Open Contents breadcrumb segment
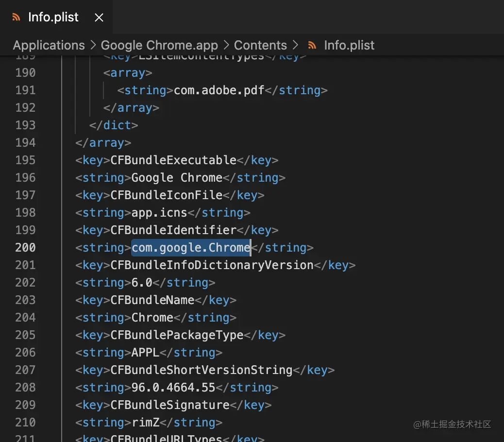This screenshot has width=504, height=442. click(x=260, y=45)
